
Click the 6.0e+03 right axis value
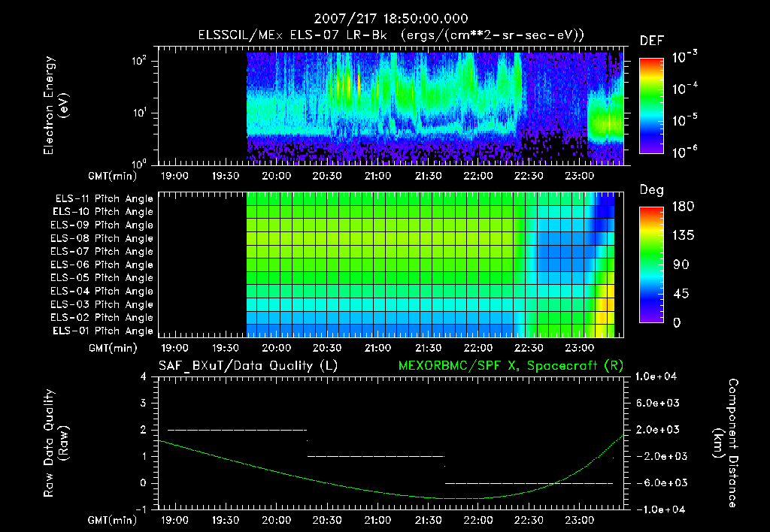(x=657, y=403)
